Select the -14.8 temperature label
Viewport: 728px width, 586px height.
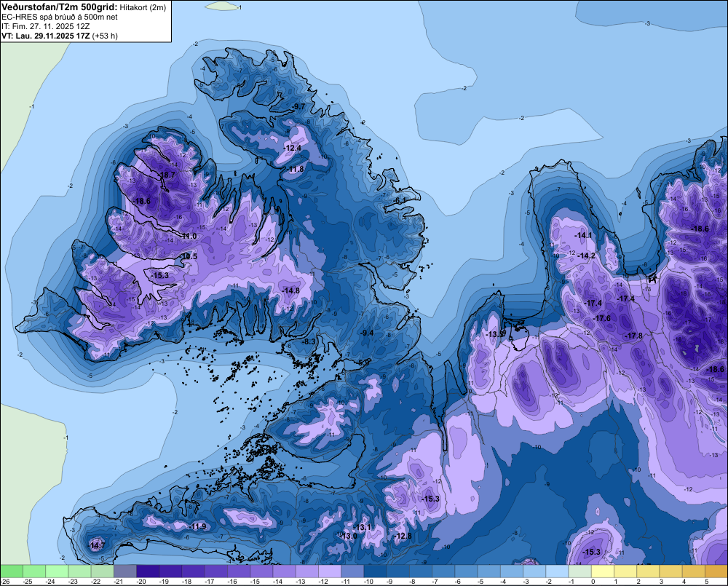(x=290, y=290)
